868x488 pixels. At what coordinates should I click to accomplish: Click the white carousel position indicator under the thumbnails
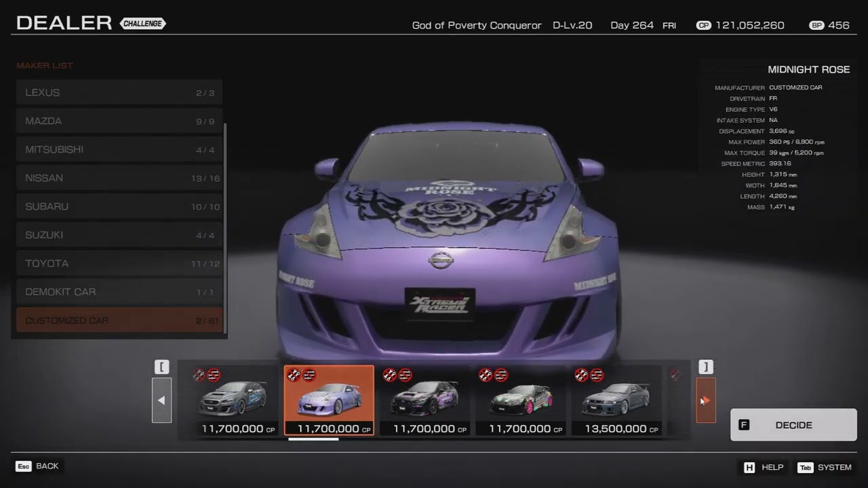(x=313, y=439)
